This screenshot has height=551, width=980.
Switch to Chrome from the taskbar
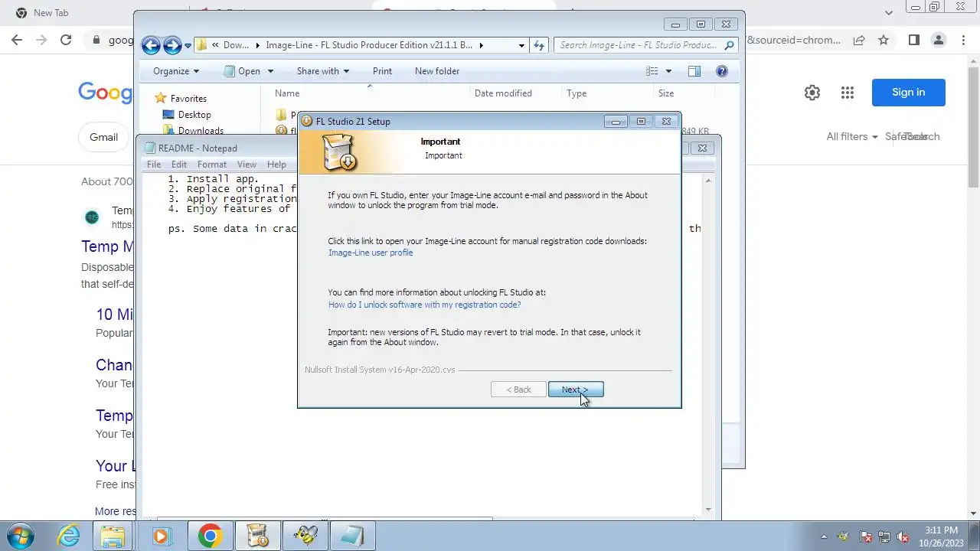click(210, 536)
